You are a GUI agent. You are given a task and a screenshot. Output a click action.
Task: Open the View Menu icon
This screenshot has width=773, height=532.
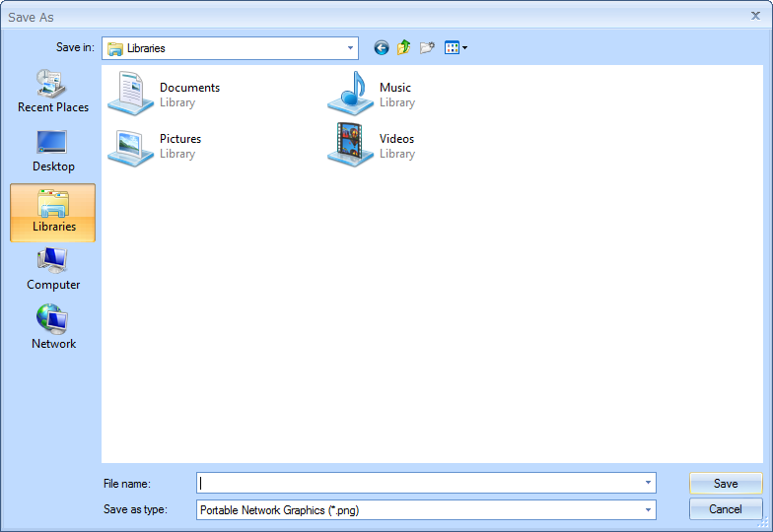(456, 47)
